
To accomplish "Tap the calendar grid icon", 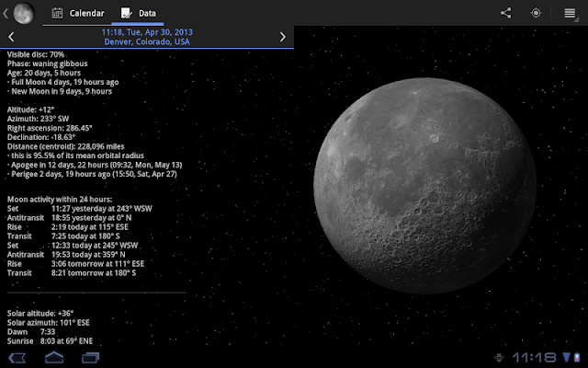I will pyautogui.click(x=57, y=13).
